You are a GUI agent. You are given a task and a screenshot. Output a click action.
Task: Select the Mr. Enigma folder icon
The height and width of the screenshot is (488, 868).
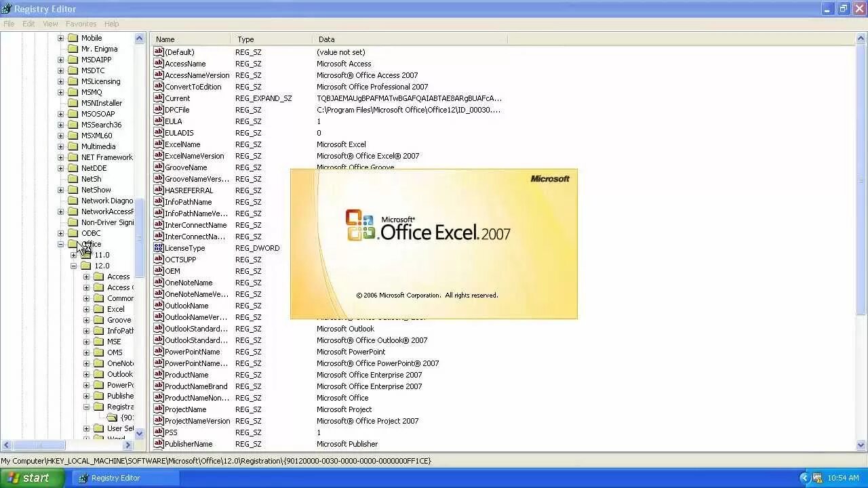[x=73, y=49]
